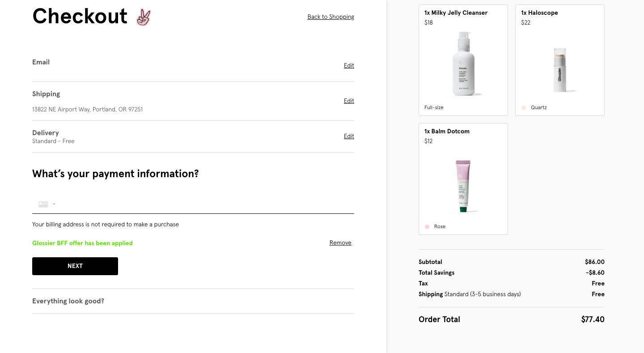The height and width of the screenshot is (353, 644).
Task: Click the 1x Haloscope item title
Action: pyautogui.click(x=539, y=13)
